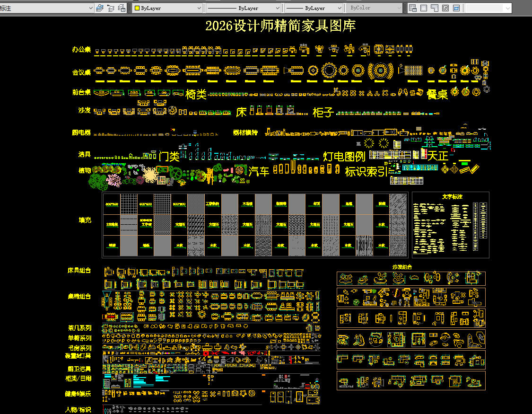The height and width of the screenshot is (414, 532).
Task: Click the 沙发组合 heading label
Action: point(402,267)
